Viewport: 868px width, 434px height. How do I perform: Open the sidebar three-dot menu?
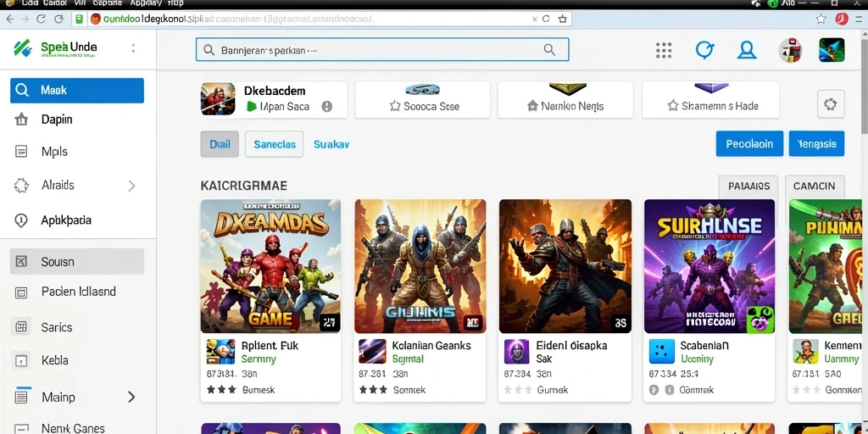point(133,48)
